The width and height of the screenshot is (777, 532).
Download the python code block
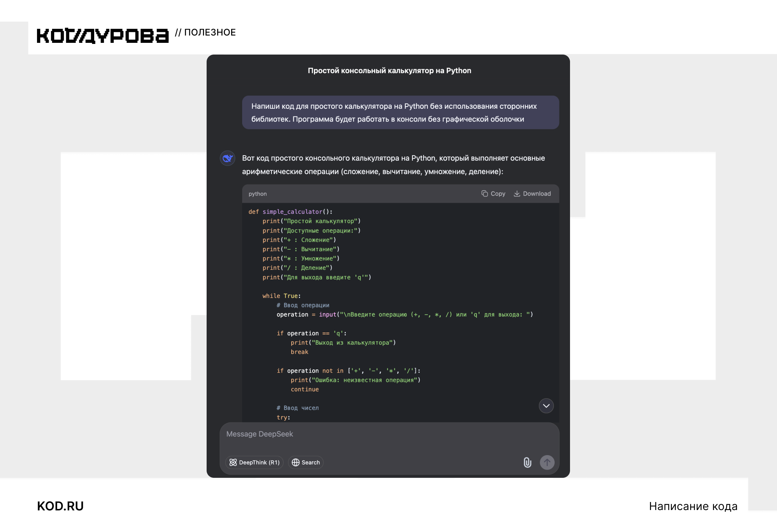click(x=532, y=194)
